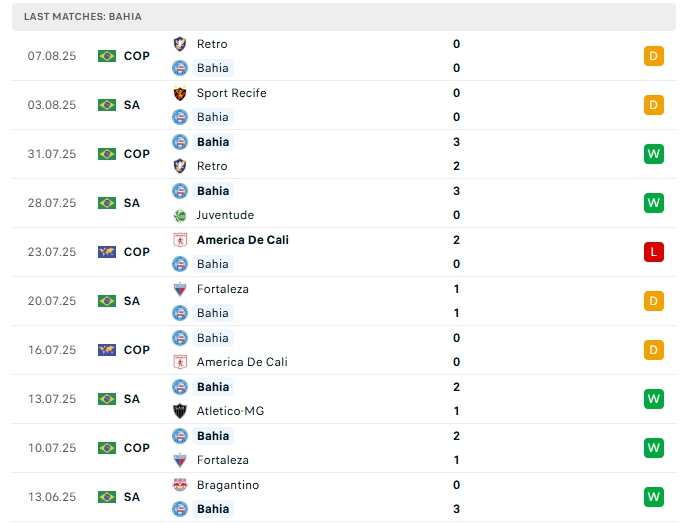Viewport: 682px width, 524px height.
Task: Open W badge for 13.06.25 match
Action: (x=654, y=497)
